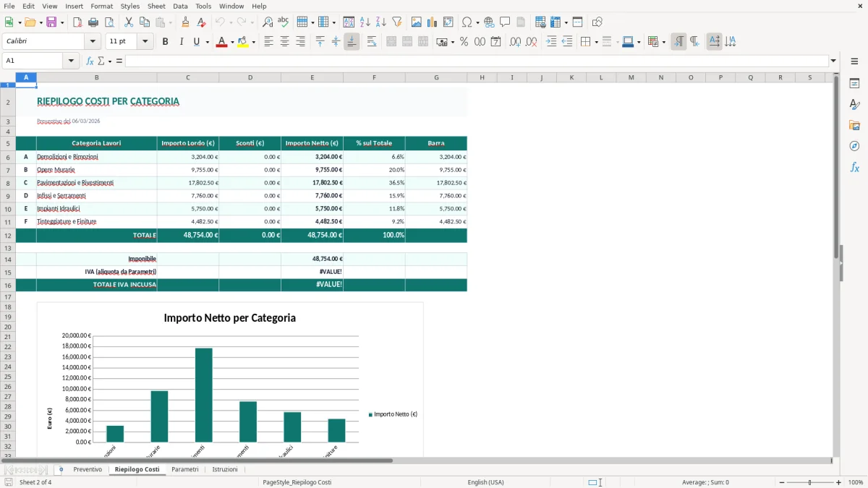This screenshot has height=488, width=868.
Task: Open sidebar Properties panel icon
Action: 854,83
